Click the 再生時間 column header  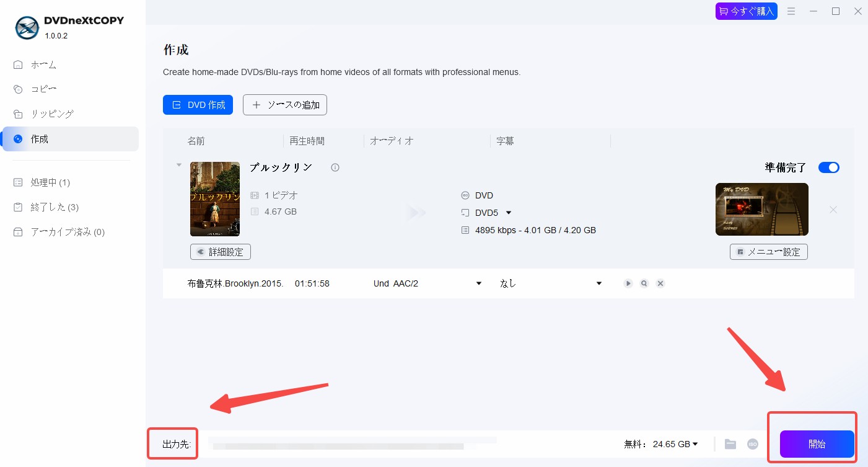tap(307, 141)
